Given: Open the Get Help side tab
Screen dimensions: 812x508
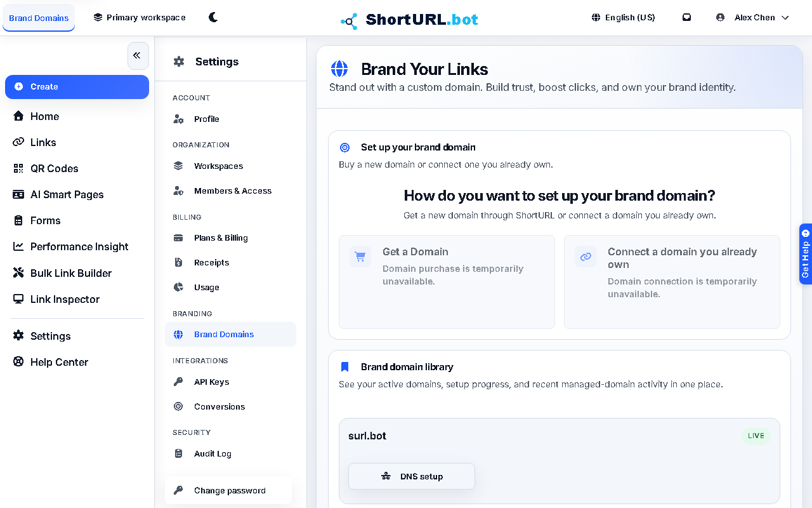Looking at the screenshot, I should [806, 253].
